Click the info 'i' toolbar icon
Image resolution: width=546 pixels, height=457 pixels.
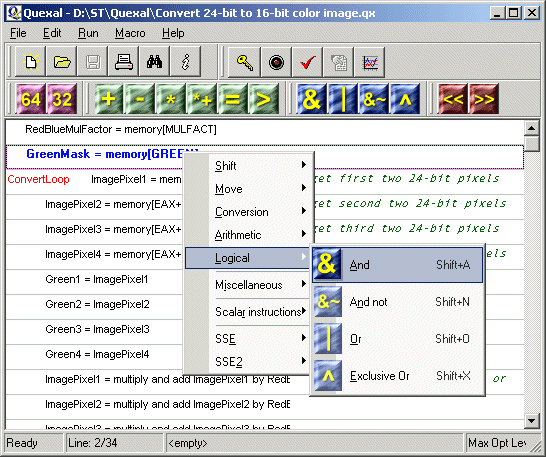point(185,62)
